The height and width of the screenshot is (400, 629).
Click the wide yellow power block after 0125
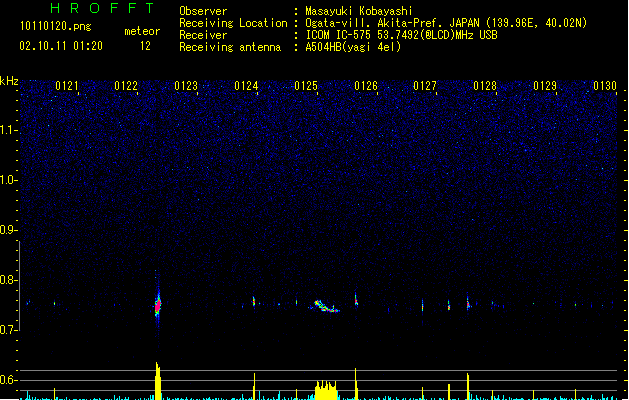tap(326, 390)
